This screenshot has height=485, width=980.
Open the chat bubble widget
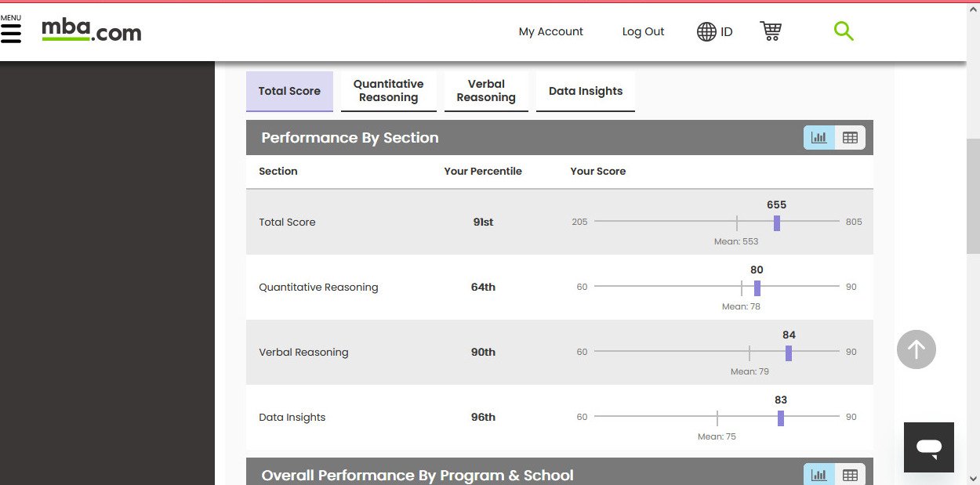tap(928, 447)
